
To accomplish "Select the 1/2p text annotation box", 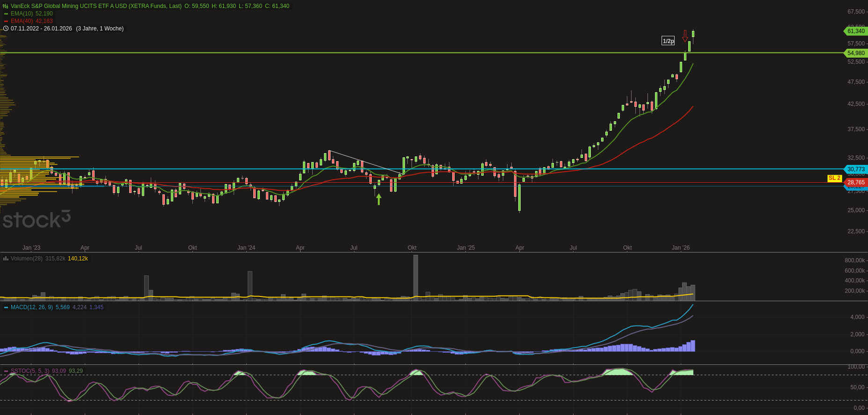I will coord(668,41).
